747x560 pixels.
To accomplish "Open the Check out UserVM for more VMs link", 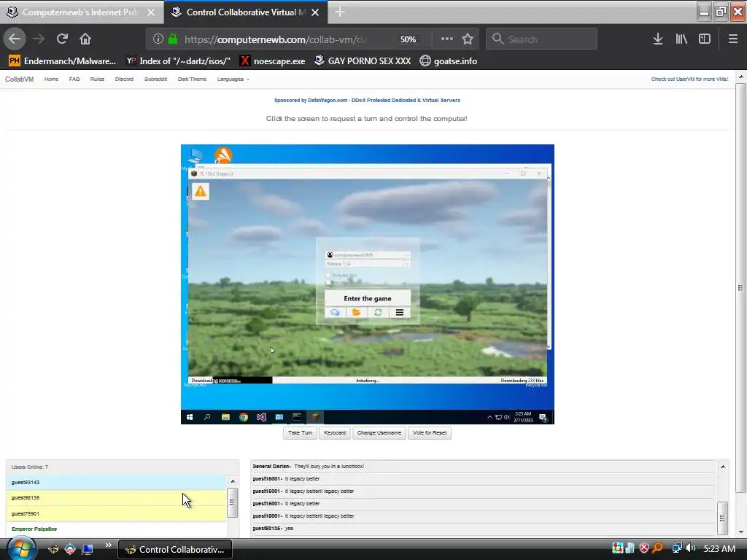I will click(x=689, y=79).
